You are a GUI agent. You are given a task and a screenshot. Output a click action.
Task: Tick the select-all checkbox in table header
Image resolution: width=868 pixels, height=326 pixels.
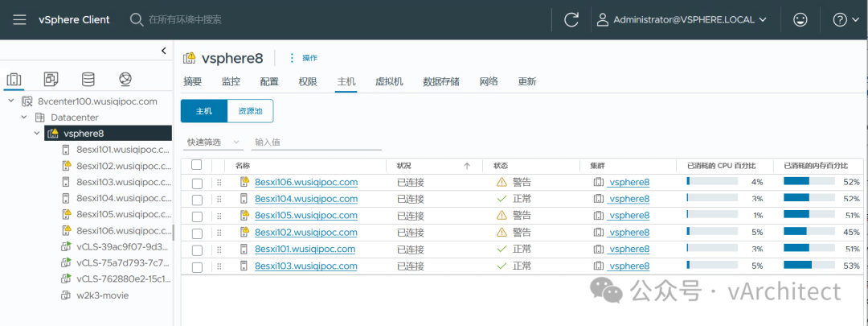pos(197,165)
